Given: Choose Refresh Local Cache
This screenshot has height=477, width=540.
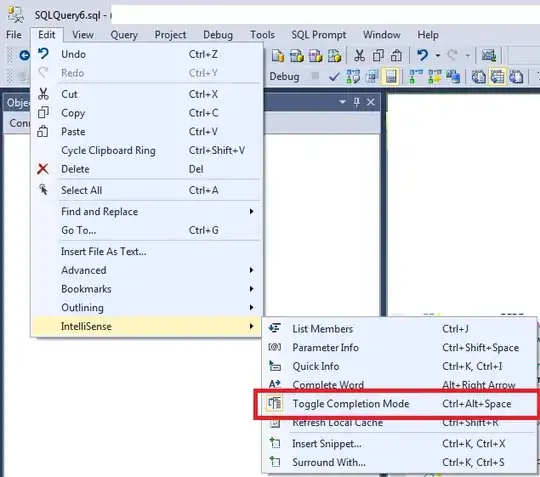Looking at the screenshot, I should tap(400, 423).
